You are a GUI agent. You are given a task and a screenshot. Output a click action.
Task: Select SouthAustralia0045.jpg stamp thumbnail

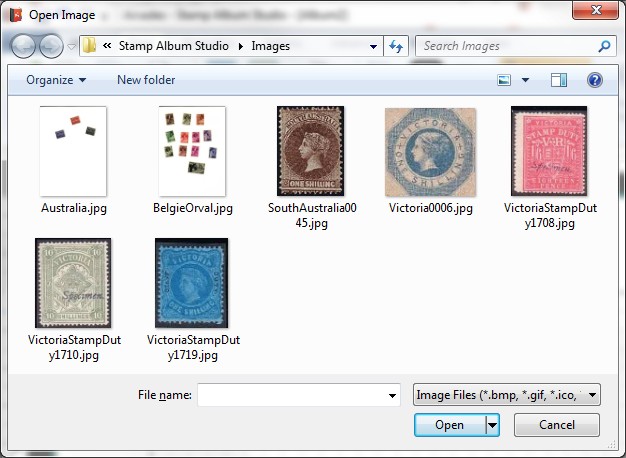(311, 151)
